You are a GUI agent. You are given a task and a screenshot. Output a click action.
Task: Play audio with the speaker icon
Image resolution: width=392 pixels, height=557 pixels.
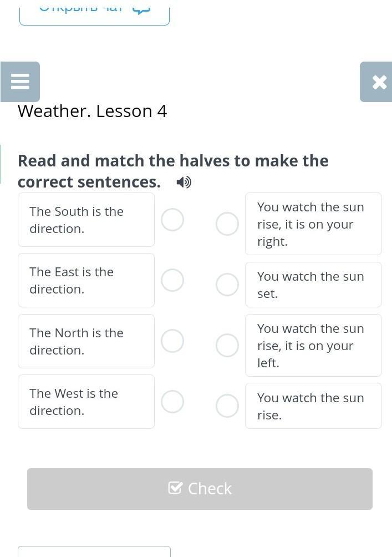184,182
